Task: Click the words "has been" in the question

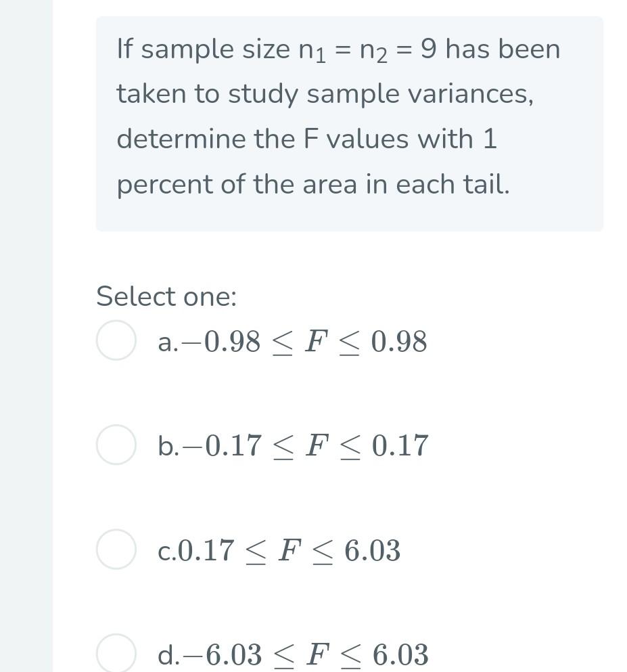Action: [503, 49]
